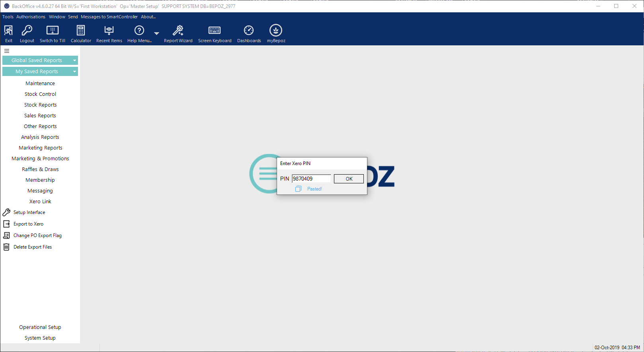Viewport: 644px width, 352px height.
Task: Open the Window menu
Action: click(57, 17)
